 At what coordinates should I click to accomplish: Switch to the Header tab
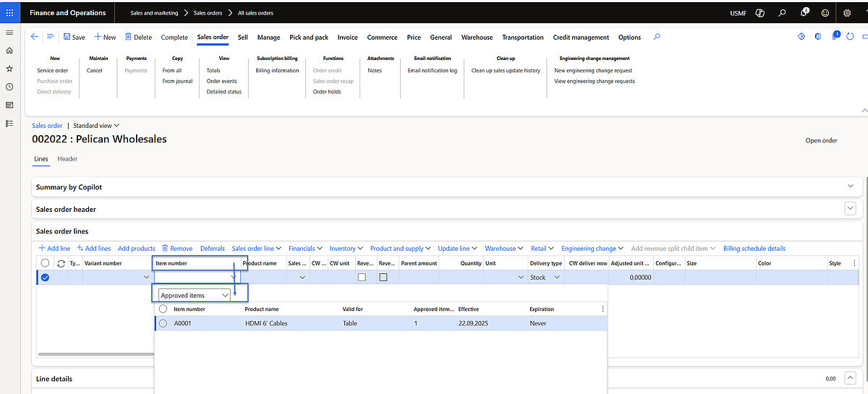click(x=67, y=159)
